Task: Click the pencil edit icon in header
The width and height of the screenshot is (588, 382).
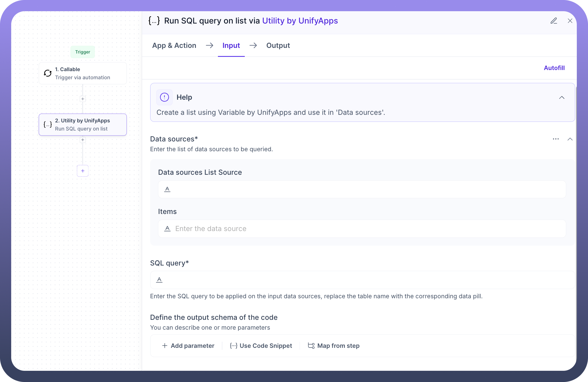Action: tap(554, 21)
